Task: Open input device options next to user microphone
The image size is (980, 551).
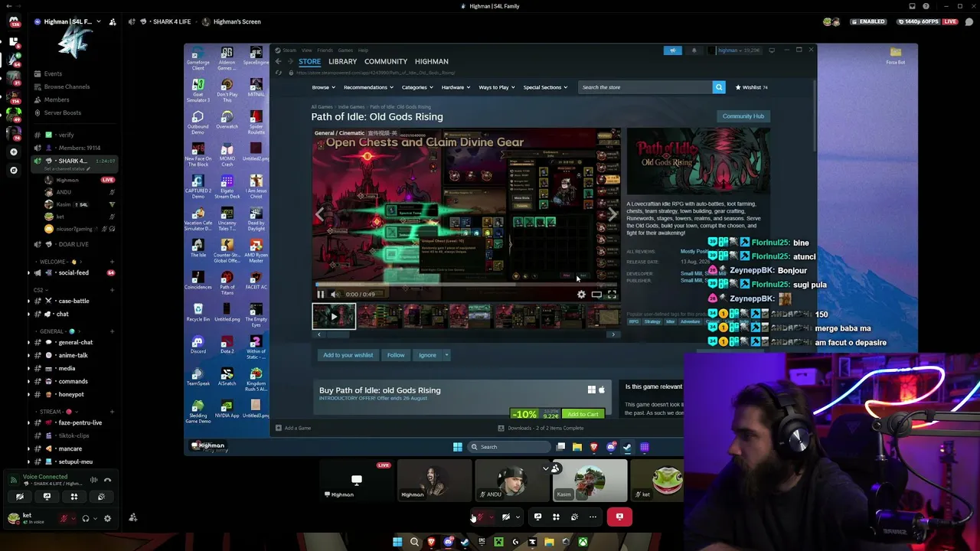Action: coord(73,518)
